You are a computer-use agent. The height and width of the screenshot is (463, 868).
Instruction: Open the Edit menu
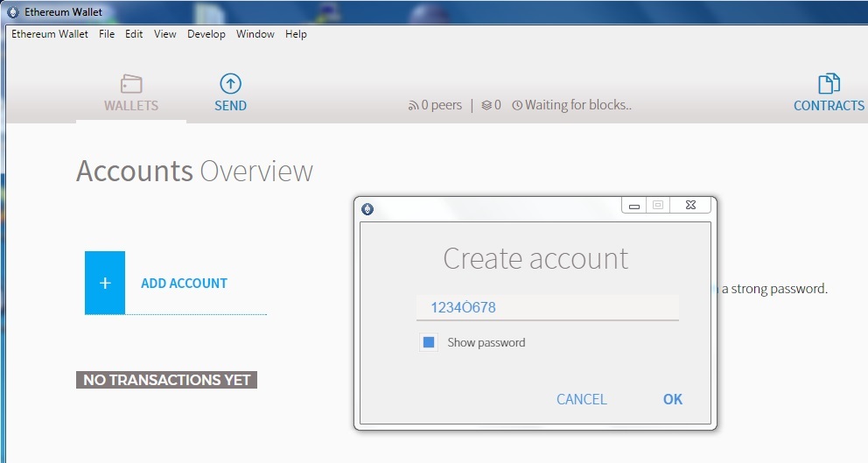[134, 34]
